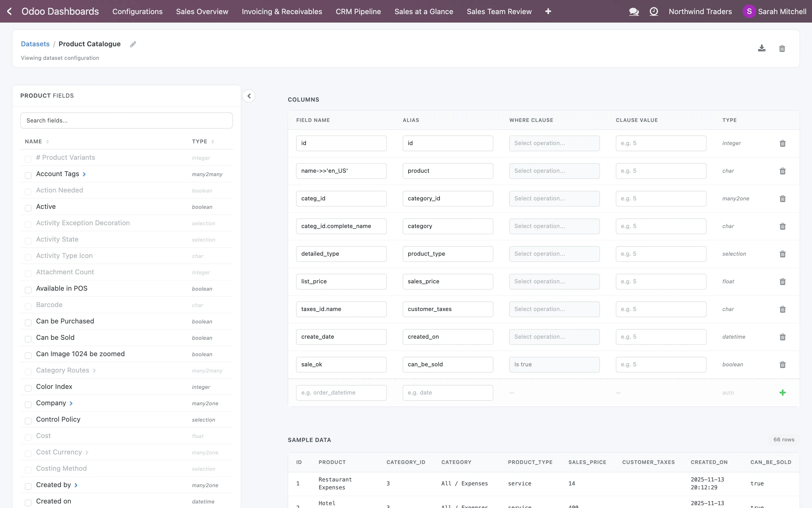This screenshot has height=508, width=812.
Task: Click the Datasets breadcrumb link
Action: tap(35, 44)
